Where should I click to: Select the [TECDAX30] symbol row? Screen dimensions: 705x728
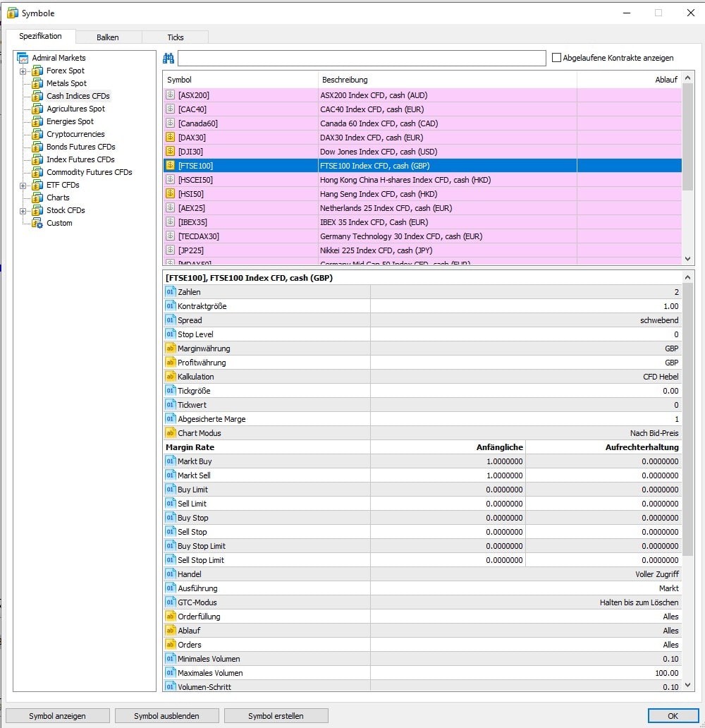point(422,236)
